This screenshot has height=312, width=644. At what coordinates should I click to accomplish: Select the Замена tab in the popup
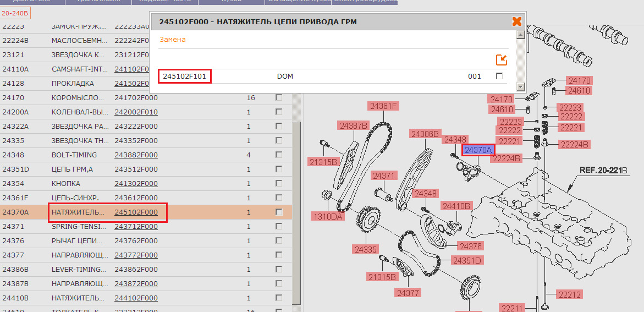pos(173,40)
